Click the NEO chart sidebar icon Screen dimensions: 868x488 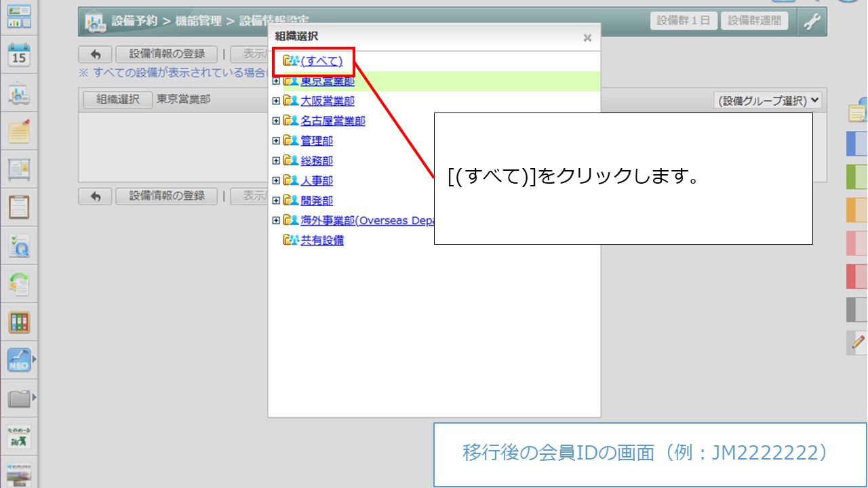(19, 359)
